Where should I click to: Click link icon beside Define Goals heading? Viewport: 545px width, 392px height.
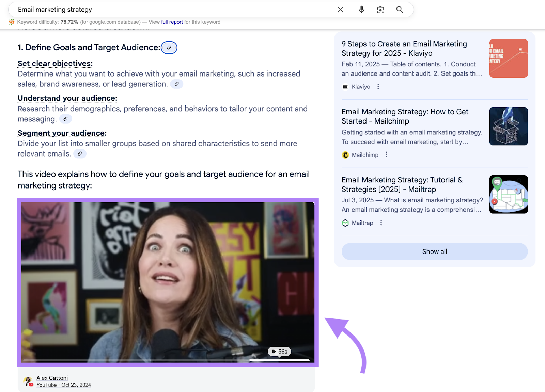click(x=169, y=48)
